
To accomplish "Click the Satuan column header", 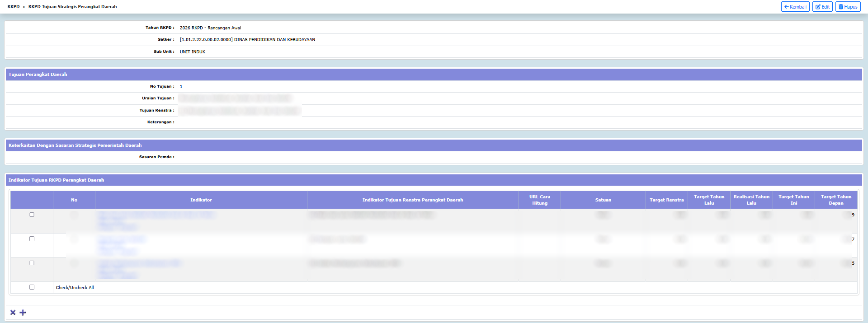I will 603,200.
